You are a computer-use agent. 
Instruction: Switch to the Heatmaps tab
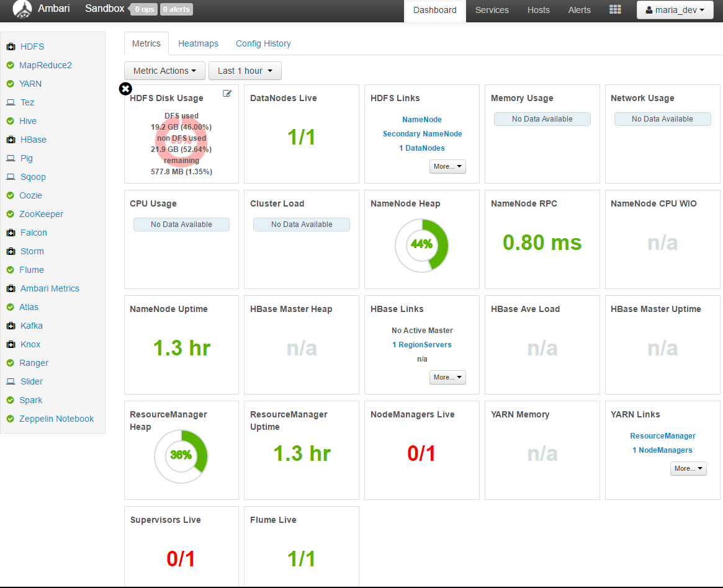tap(198, 43)
